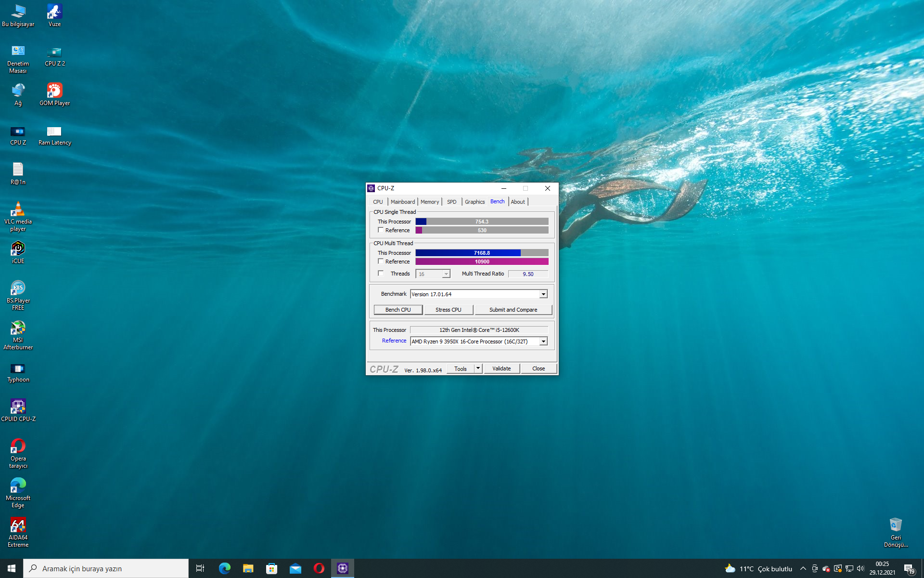Open MSI Afterburner desktop shortcut
Image resolution: width=924 pixels, height=578 pixels.
click(18, 335)
